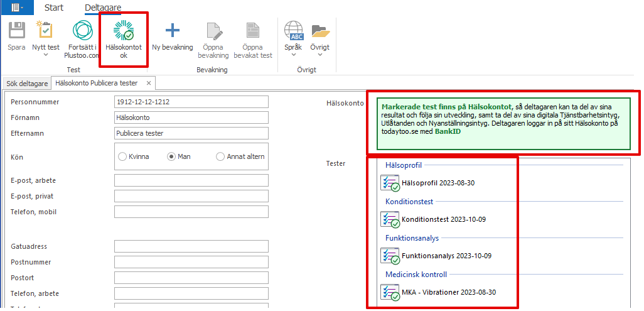Click the Personnummer field
Viewport: 644px width, 311px height.
pyautogui.click(x=191, y=102)
